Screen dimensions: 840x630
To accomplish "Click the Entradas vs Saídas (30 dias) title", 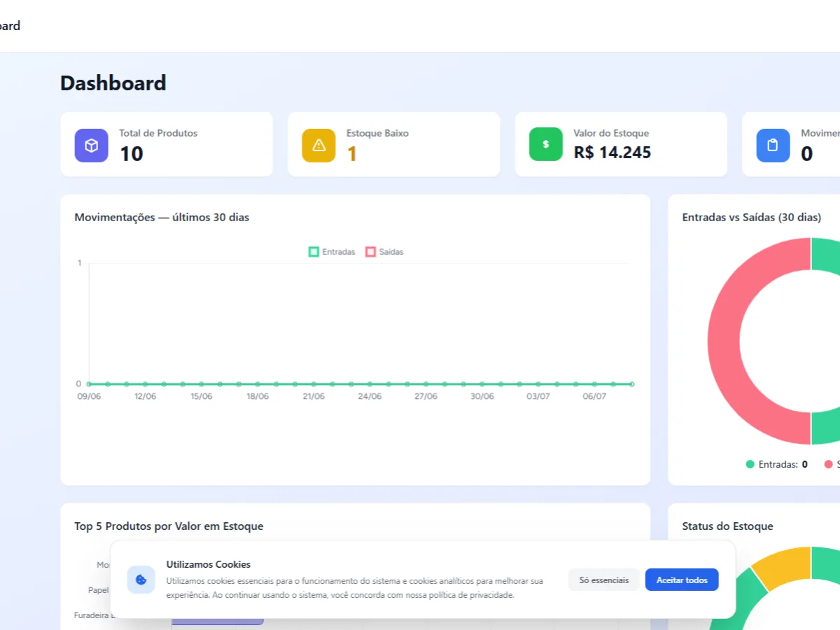I will (x=752, y=217).
